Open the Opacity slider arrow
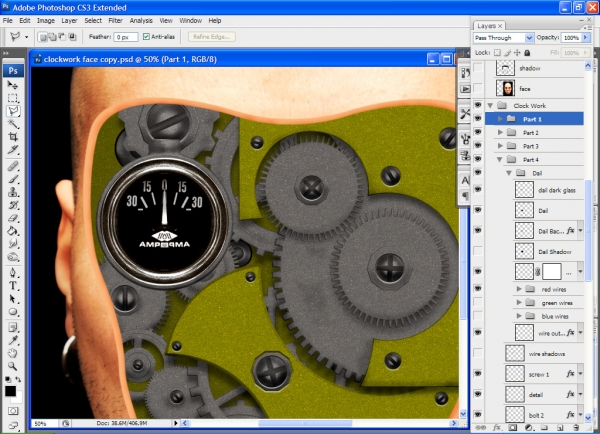600x434 pixels. click(x=585, y=38)
